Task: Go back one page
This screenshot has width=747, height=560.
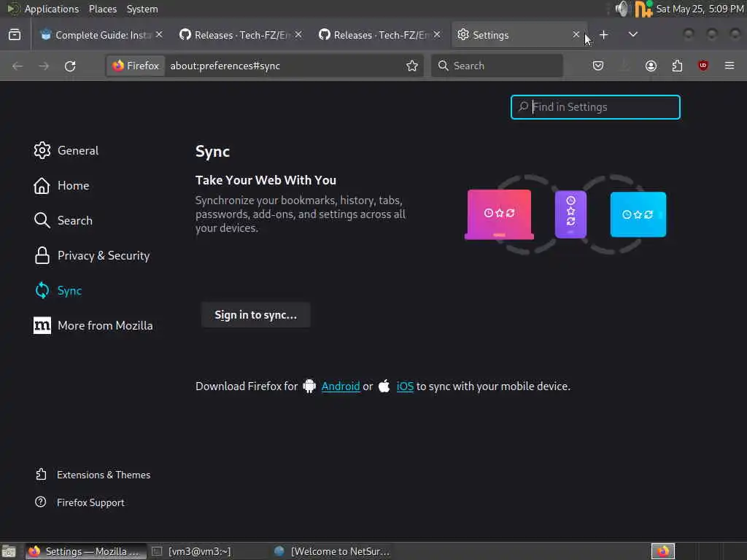Action: coord(18,66)
